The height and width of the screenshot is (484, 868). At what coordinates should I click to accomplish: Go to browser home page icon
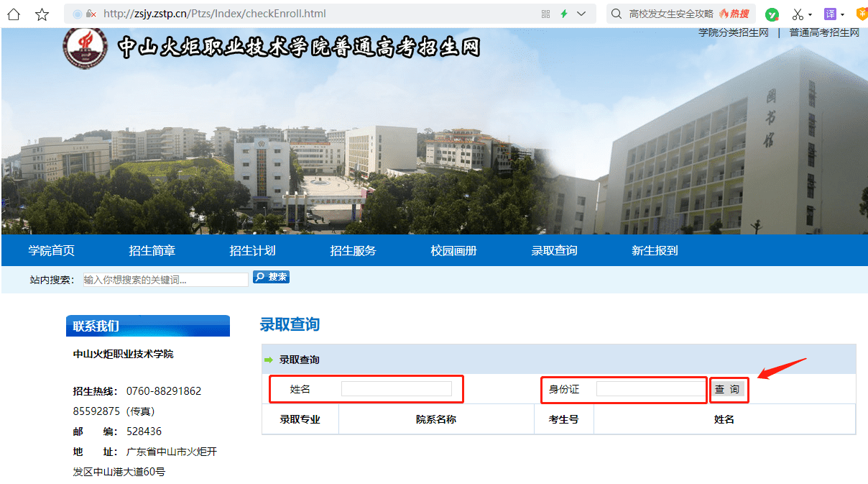tap(14, 14)
